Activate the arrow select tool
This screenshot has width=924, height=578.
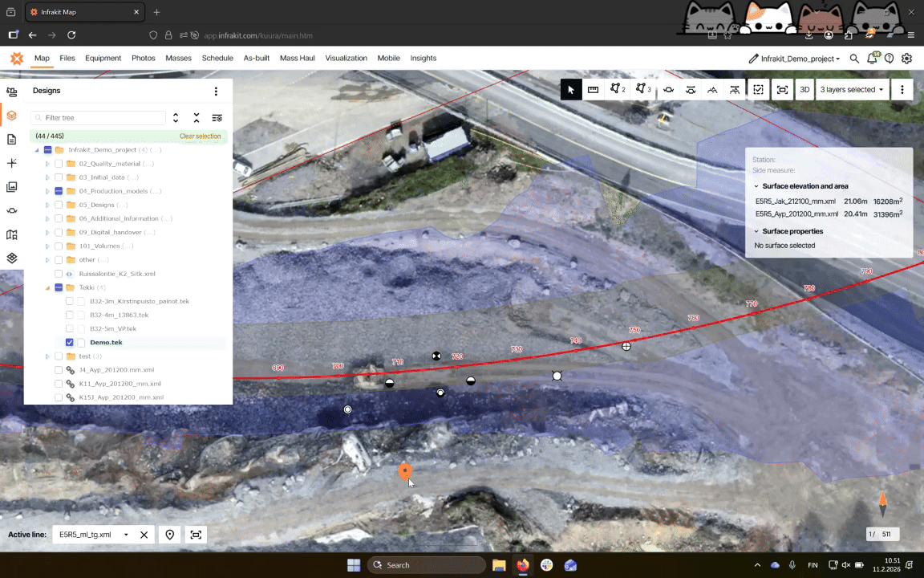tap(570, 90)
